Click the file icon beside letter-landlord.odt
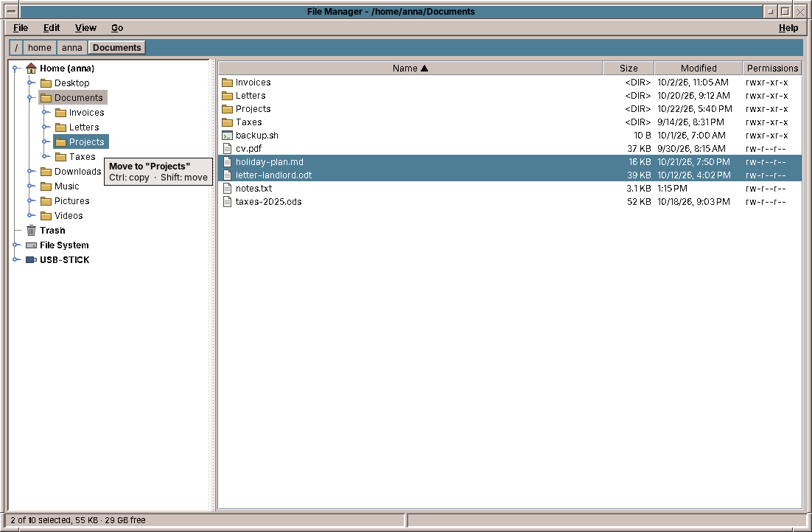 point(227,175)
